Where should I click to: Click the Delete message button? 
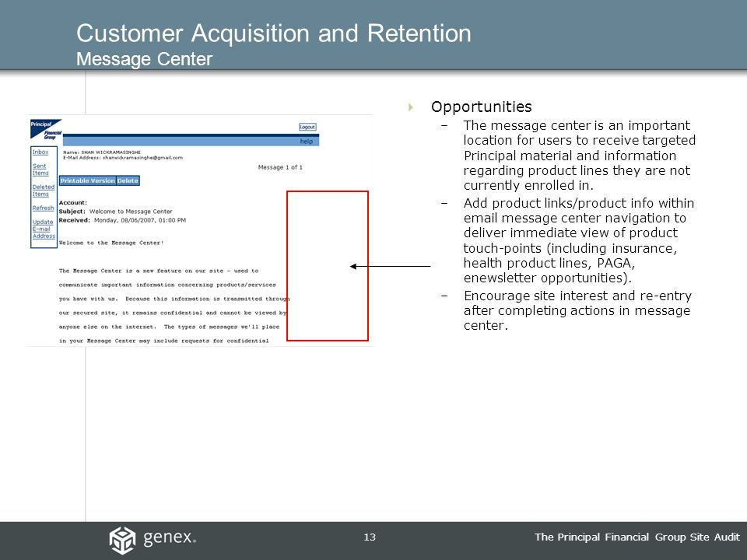point(128,181)
